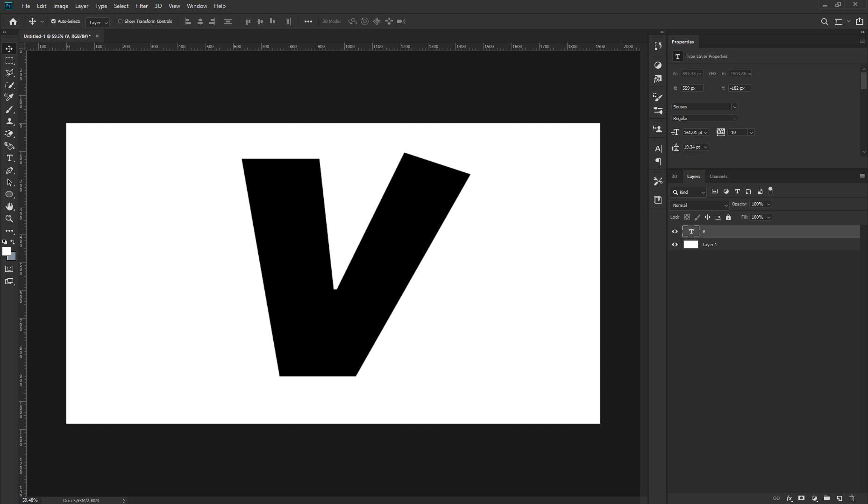868x504 pixels.
Task: Add layer mask at panel bottom
Action: click(802, 498)
